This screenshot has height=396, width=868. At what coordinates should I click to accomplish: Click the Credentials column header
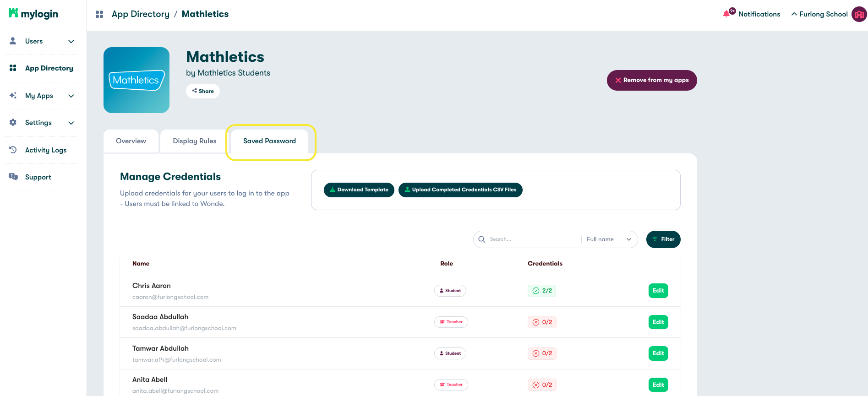tap(545, 264)
